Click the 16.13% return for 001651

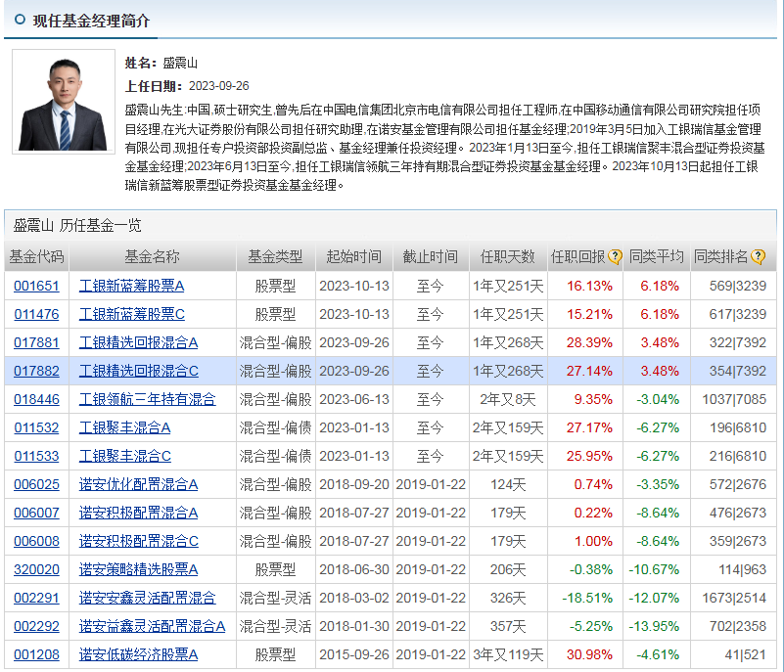pos(589,286)
